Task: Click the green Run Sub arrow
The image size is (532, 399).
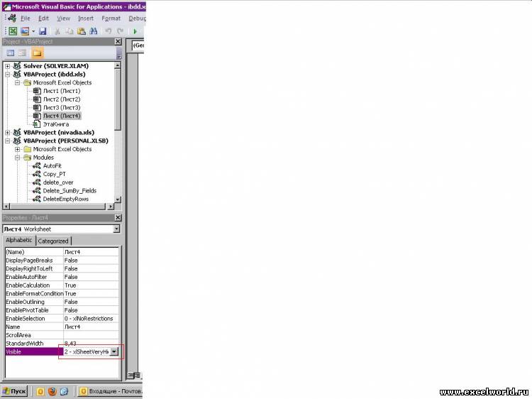Action: click(x=135, y=31)
